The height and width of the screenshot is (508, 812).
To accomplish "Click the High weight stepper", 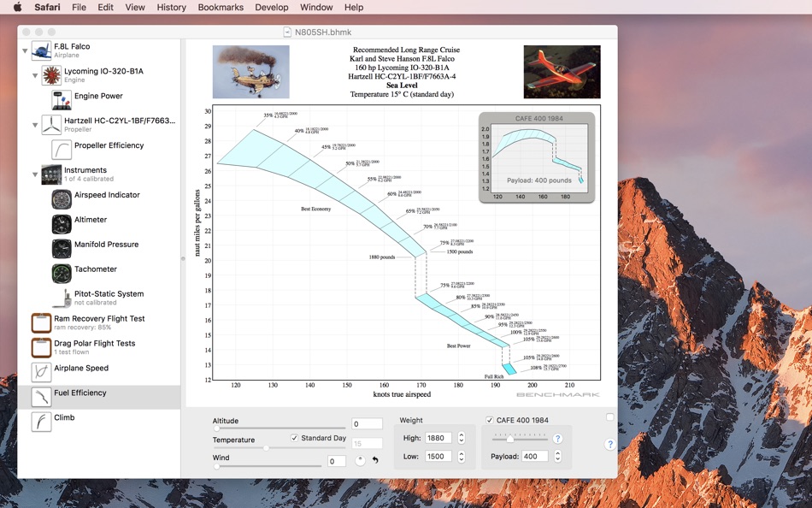I will coord(461,438).
